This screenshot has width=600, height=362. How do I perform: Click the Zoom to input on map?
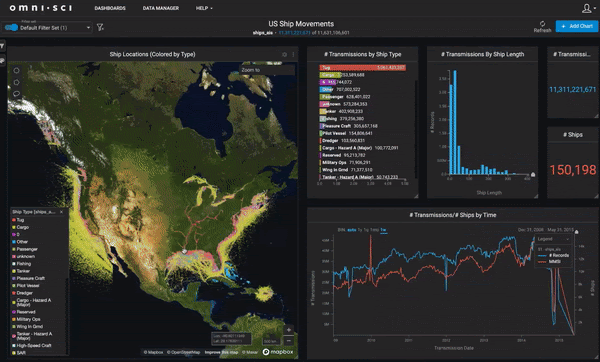pos(267,70)
